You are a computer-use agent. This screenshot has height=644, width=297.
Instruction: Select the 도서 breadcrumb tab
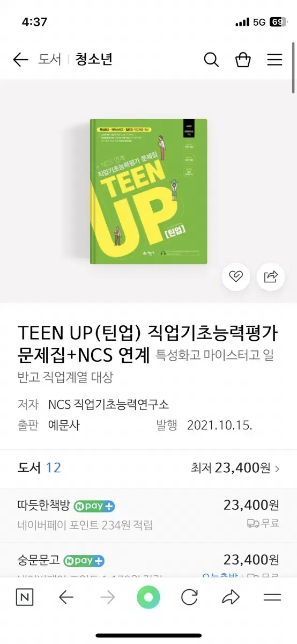pos(49,60)
